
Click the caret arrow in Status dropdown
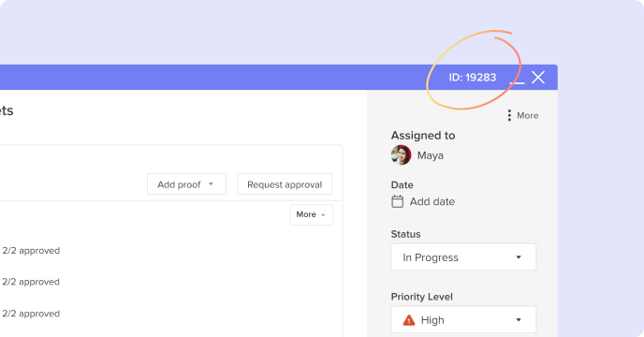pyautogui.click(x=519, y=257)
